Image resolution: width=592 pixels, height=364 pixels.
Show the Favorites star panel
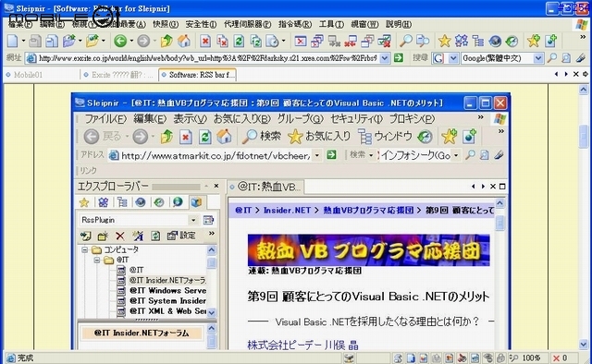point(445,41)
